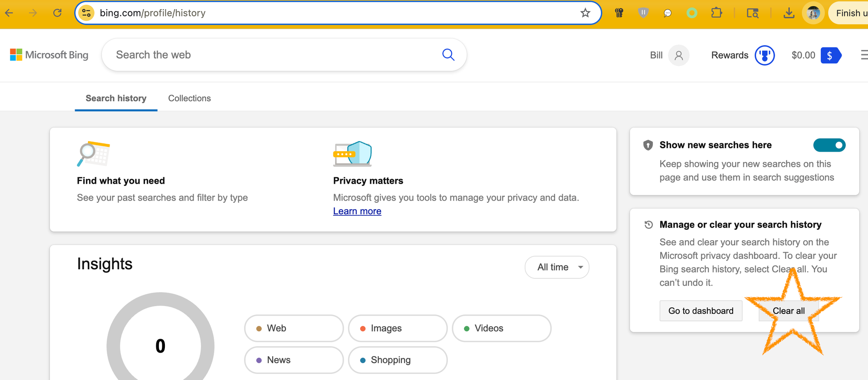Image resolution: width=868 pixels, height=380 pixels.
Task: Open the speech bubble extension icon
Action: [x=667, y=13]
